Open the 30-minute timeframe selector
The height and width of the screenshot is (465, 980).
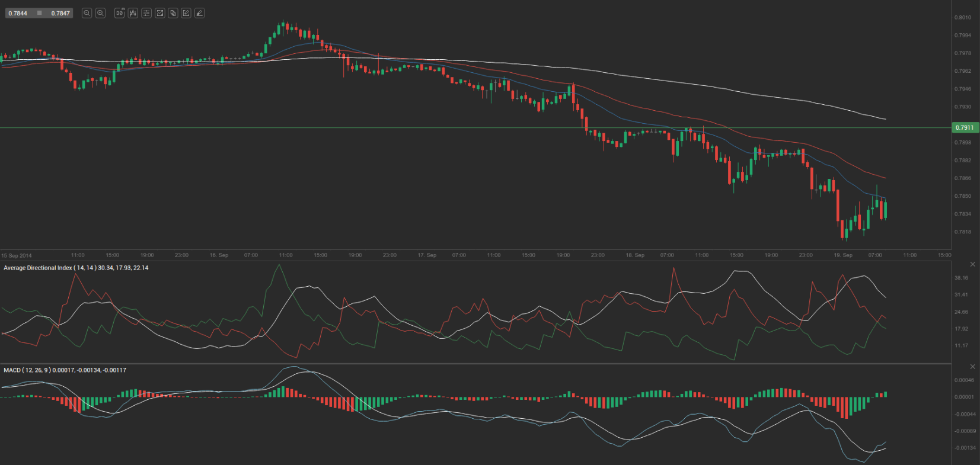pyautogui.click(x=119, y=13)
